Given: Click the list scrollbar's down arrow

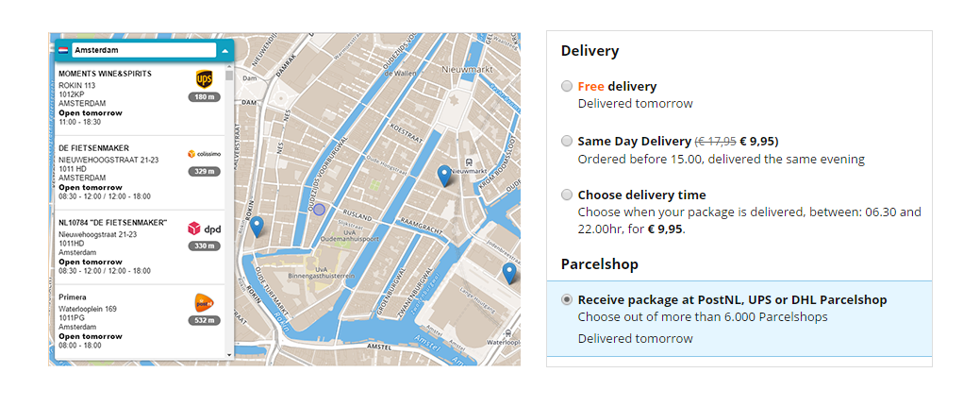Looking at the screenshot, I should tap(229, 355).
